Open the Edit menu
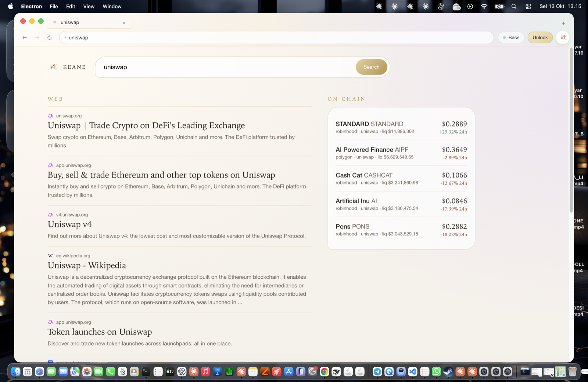 71,6
